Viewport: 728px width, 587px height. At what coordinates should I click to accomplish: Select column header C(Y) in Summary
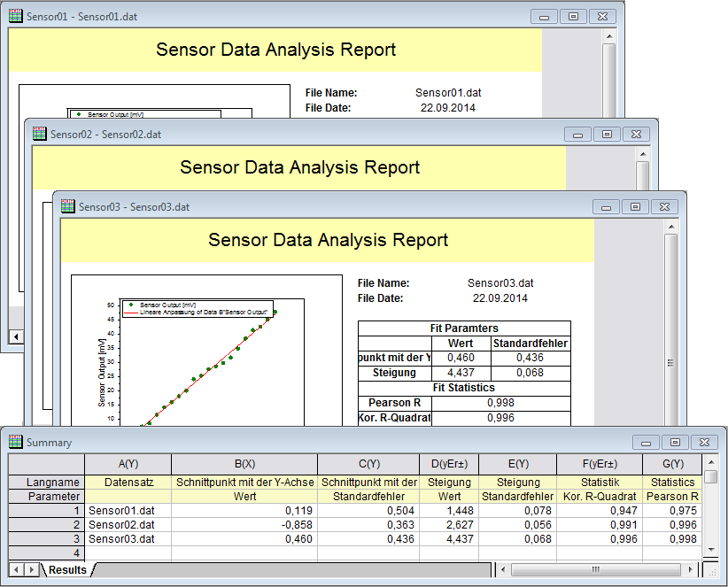coord(368,464)
